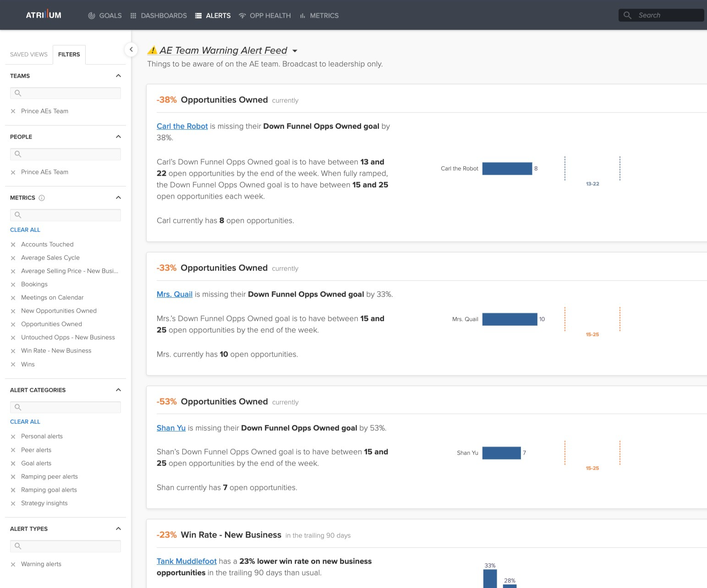This screenshot has height=588, width=707.
Task: Click the Alert Types search box
Action: [66, 546]
